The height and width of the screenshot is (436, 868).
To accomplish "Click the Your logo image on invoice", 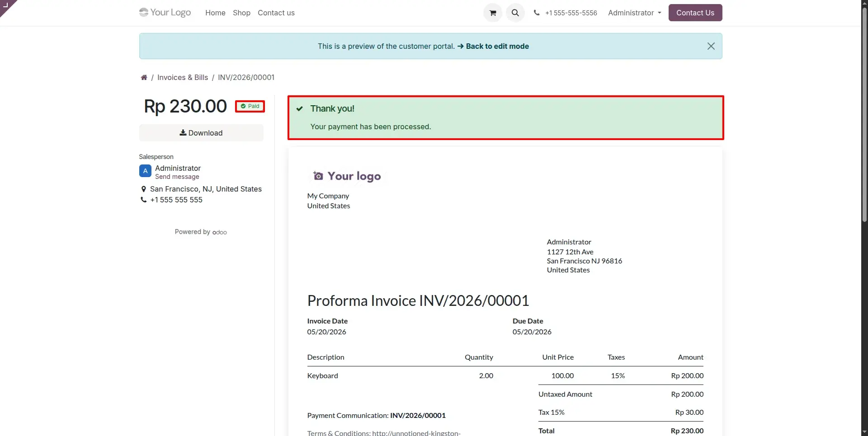I will (x=347, y=176).
